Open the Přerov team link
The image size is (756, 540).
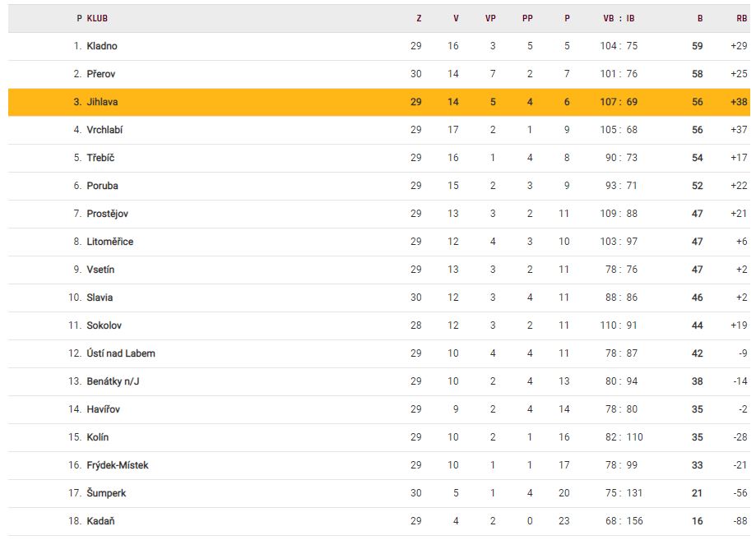(x=101, y=74)
